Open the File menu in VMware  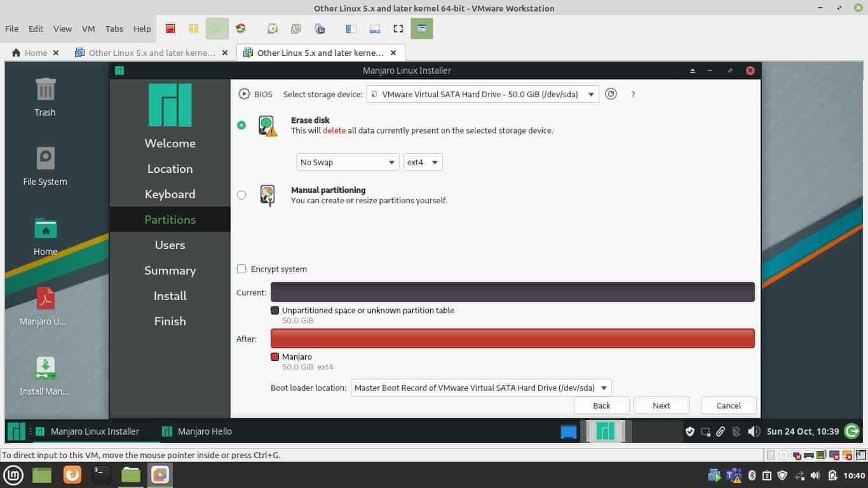coord(11,29)
